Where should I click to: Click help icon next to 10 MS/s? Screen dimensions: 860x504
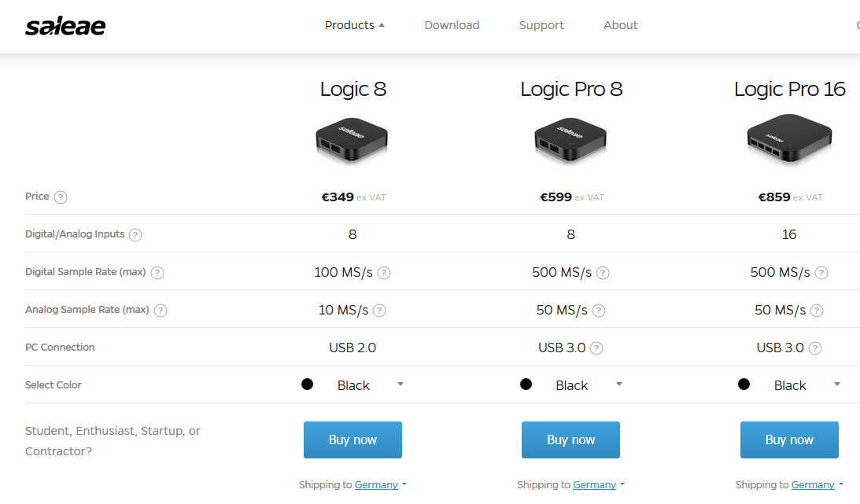click(379, 311)
